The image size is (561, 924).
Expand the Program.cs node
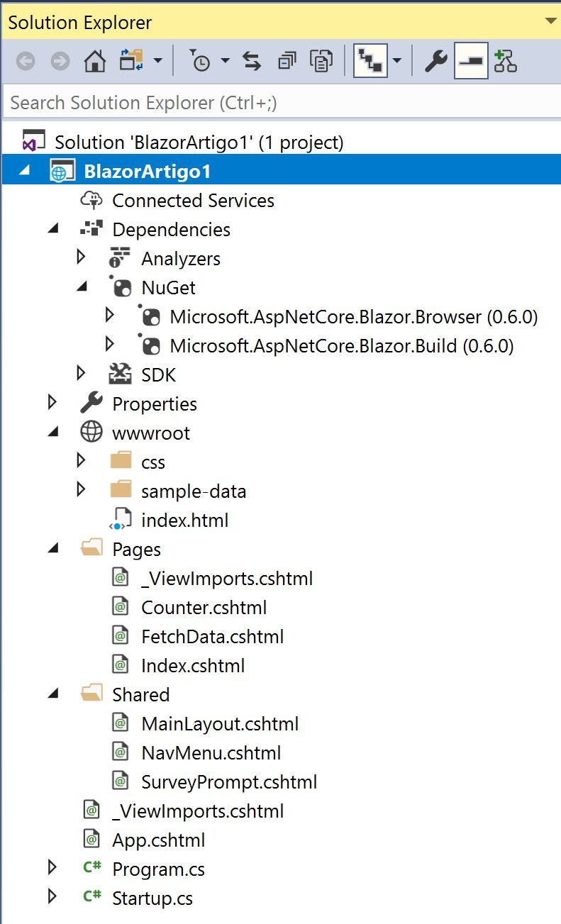[52, 868]
